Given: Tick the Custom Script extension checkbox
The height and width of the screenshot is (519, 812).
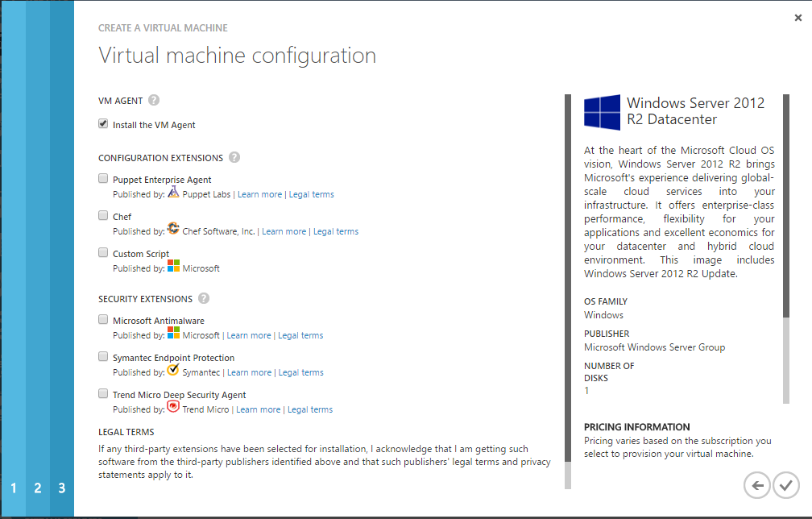Looking at the screenshot, I should (103, 253).
